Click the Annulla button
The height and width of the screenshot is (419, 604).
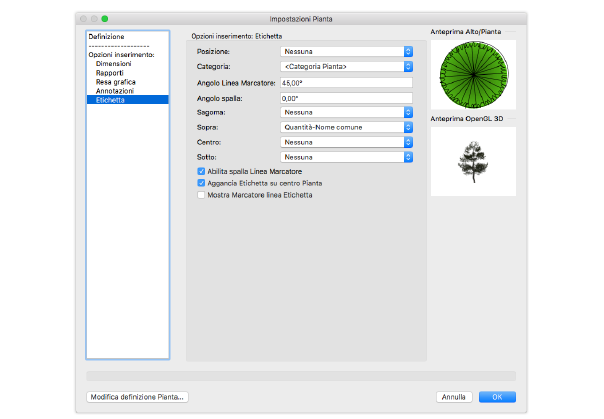[454, 397]
